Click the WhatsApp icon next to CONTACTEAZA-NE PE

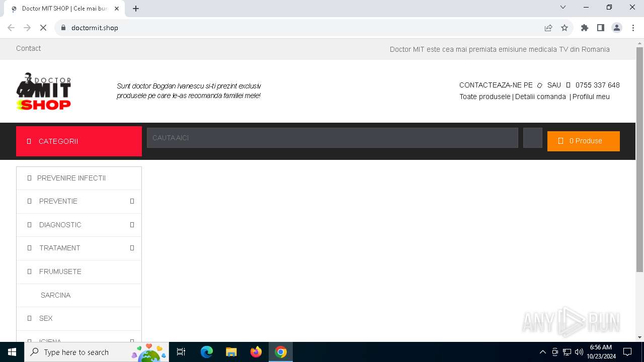pos(540,85)
